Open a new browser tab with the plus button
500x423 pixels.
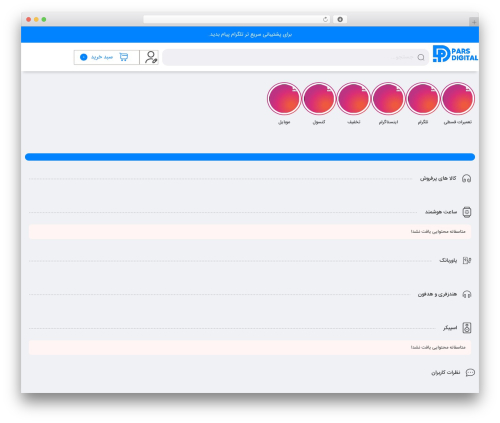tap(474, 22)
